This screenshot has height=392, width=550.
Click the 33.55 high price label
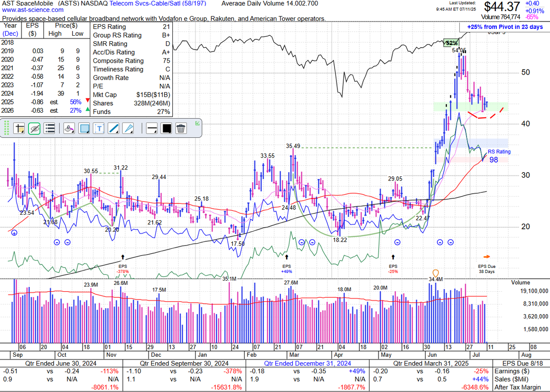point(268,156)
